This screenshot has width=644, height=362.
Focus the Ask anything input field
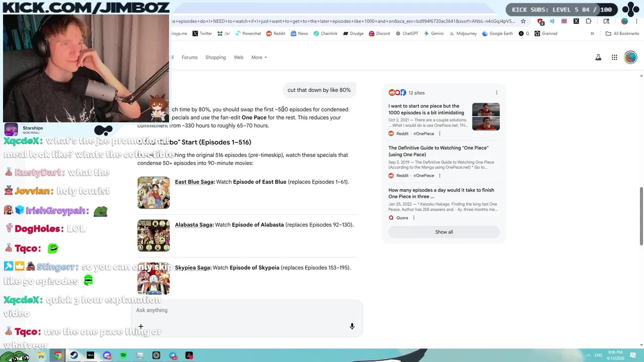click(247, 310)
